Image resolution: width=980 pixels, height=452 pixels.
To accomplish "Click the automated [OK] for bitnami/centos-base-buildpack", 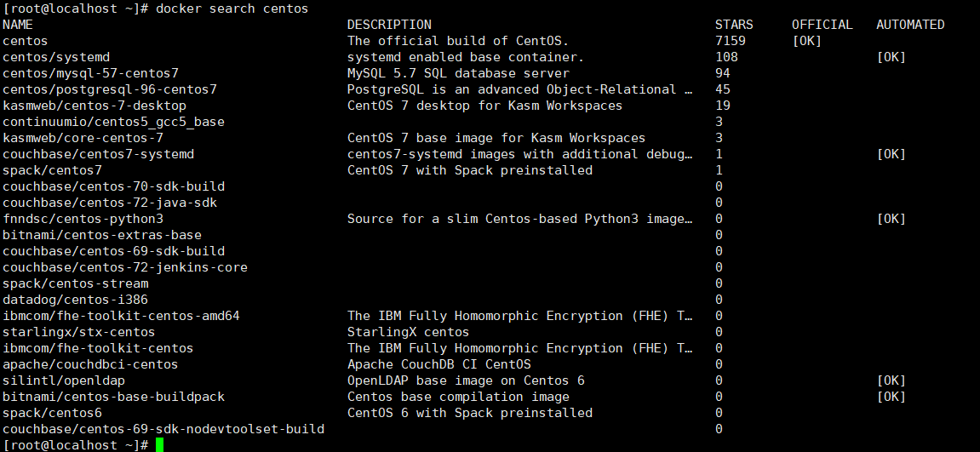I will (x=891, y=397).
